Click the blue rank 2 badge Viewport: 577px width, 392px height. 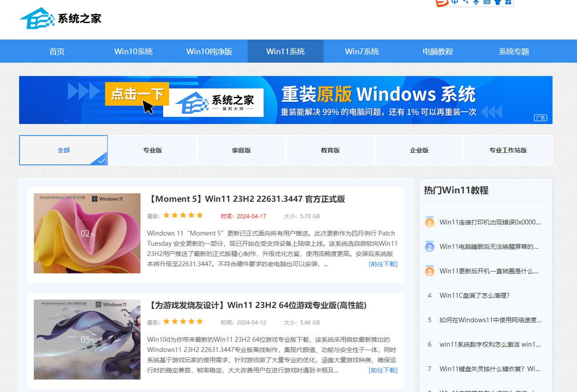point(429,246)
